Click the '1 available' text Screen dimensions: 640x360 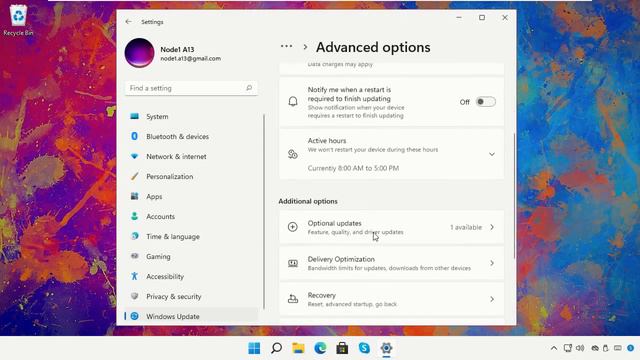466,227
